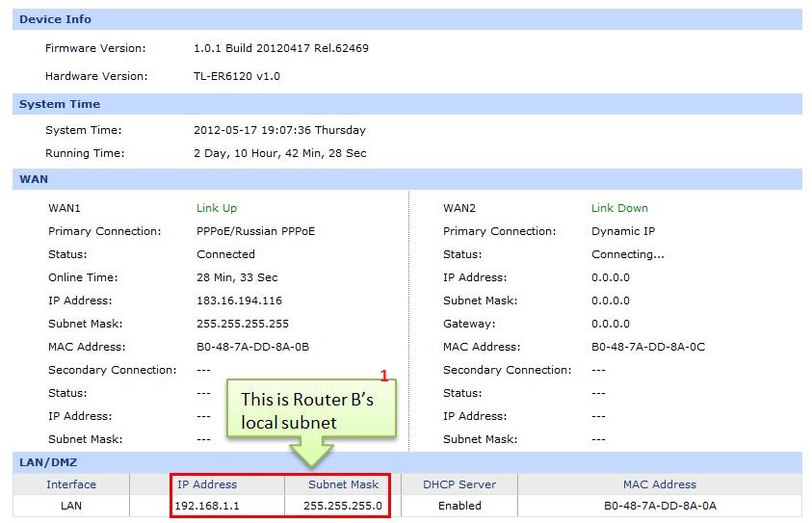
Task: Click the WAN2 Secondary Connection label
Action: pyautogui.click(x=508, y=370)
